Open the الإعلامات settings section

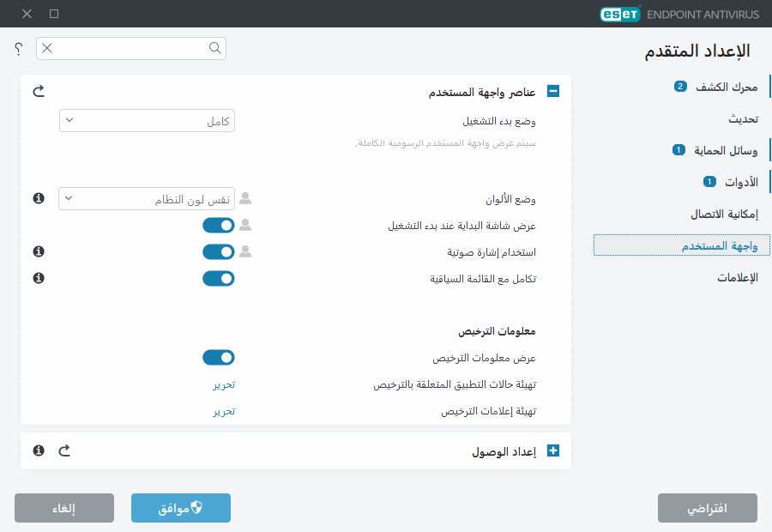coord(738,276)
